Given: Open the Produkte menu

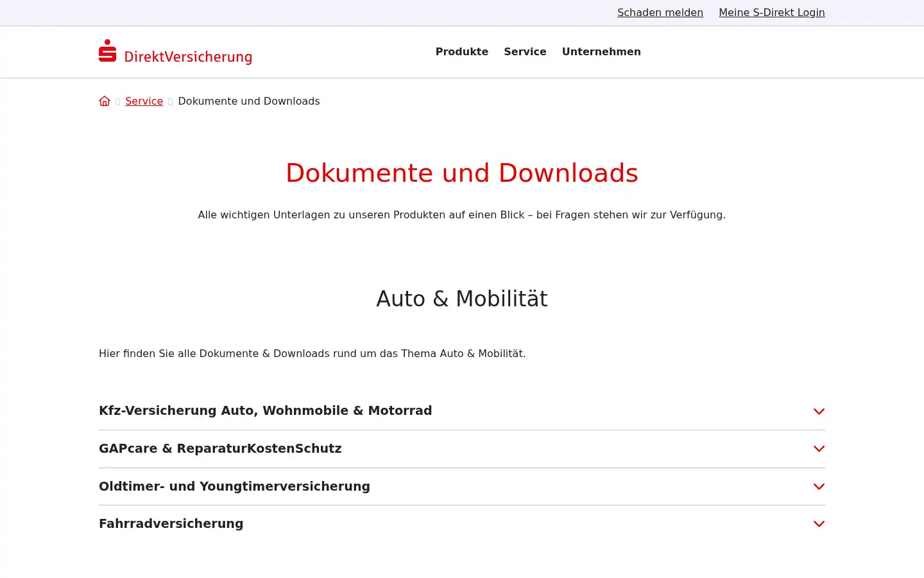Looking at the screenshot, I should pos(462,51).
